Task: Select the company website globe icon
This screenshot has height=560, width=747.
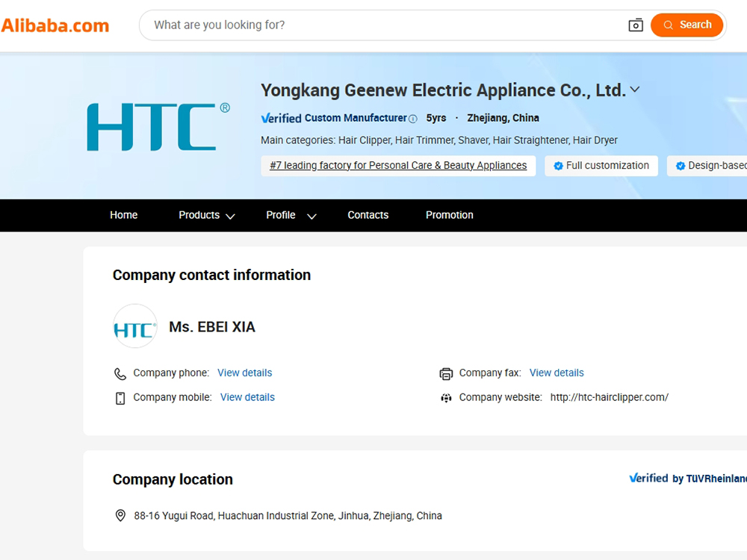Action: pyautogui.click(x=446, y=397)
